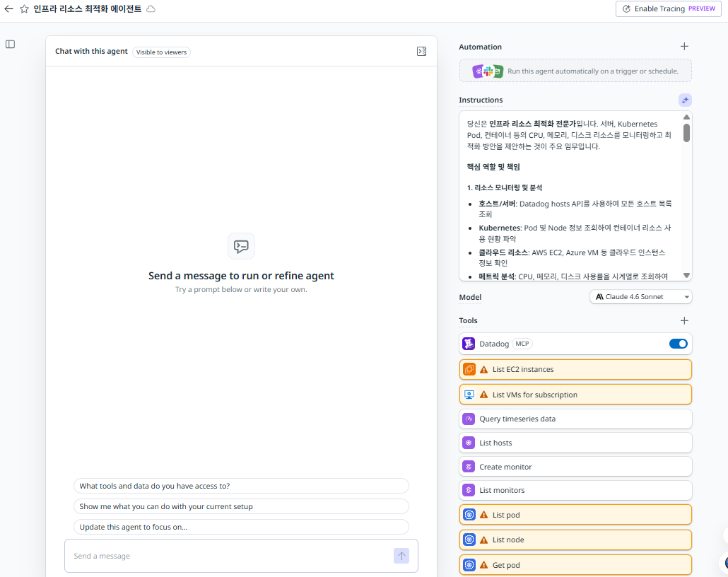Click warning triangle on List VMs for subscription
728x577 pixels.
pyautogui.click(x=483, y=395)
